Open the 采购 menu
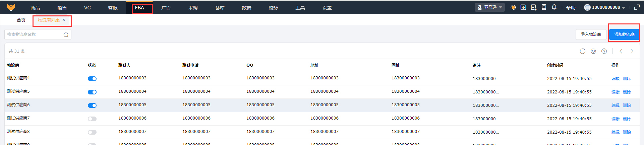644x145 pixels. coord(193,8)
